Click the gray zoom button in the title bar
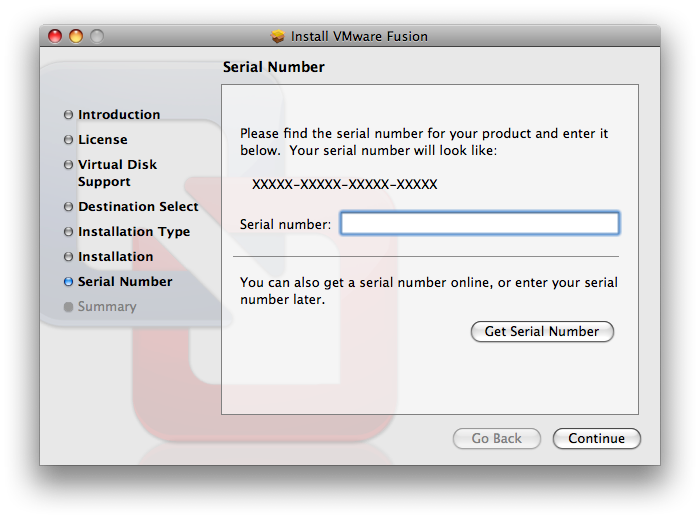This screenshot has width=700, height=520. 97,37
